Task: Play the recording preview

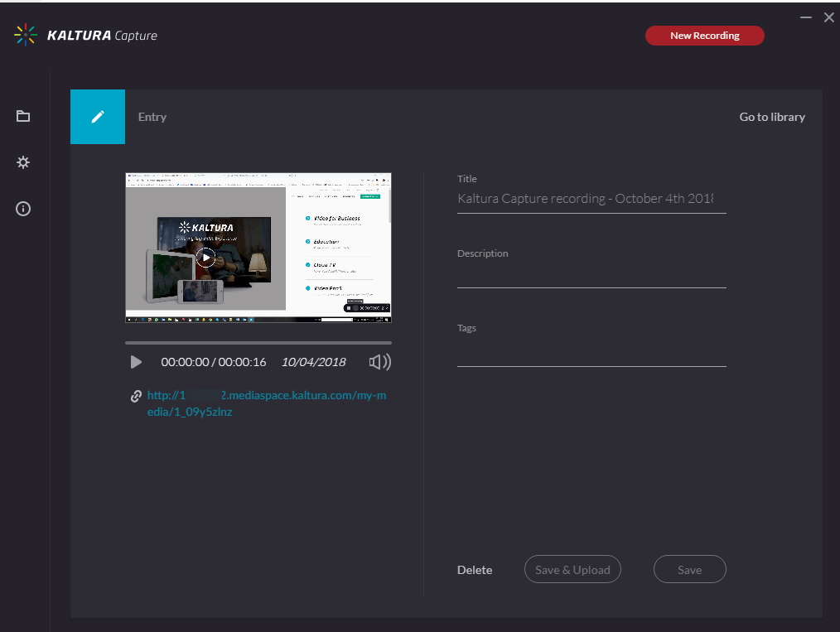Action: (136, 362)
